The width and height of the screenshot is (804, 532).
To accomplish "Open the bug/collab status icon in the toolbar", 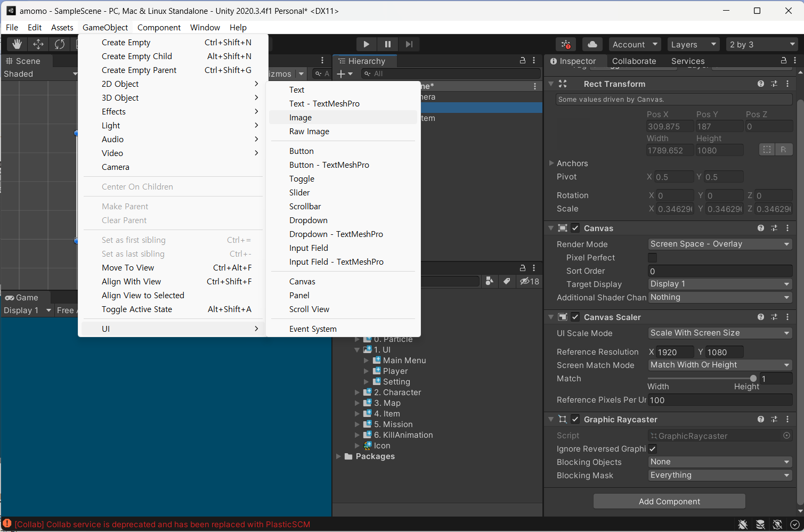I will [566, 44].
